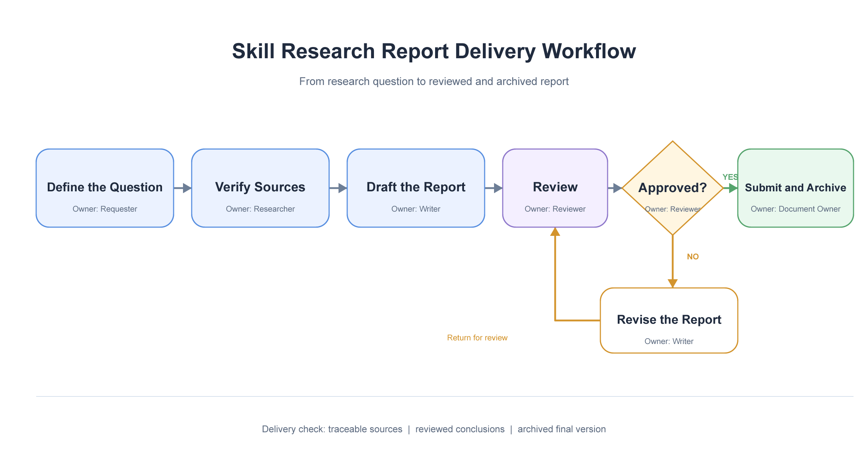The image size is (868, 463).
Task: Click the YES branch label
Action: (x=730, y=177)
